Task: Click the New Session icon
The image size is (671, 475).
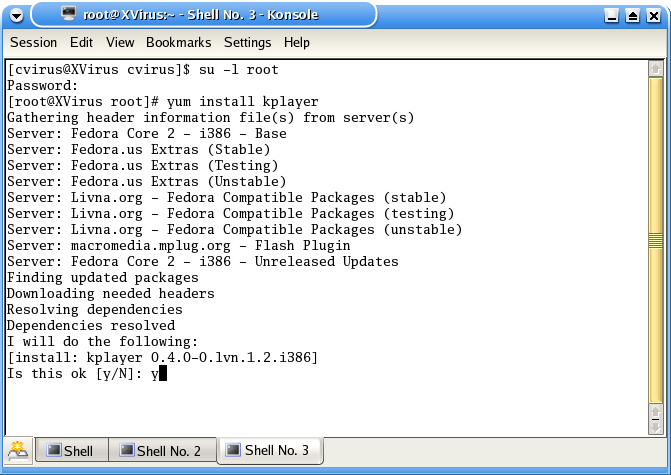Action: 17,450
